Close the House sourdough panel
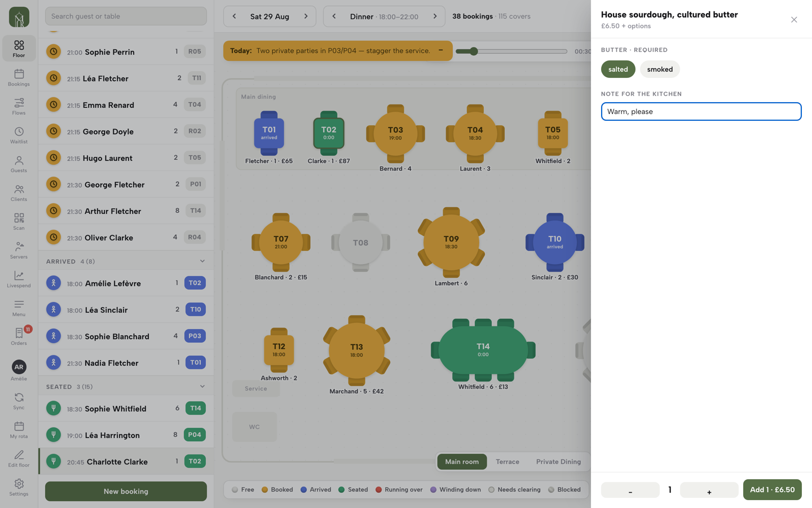The height and width of the screenshot is (508, 812). click(794, 20)
